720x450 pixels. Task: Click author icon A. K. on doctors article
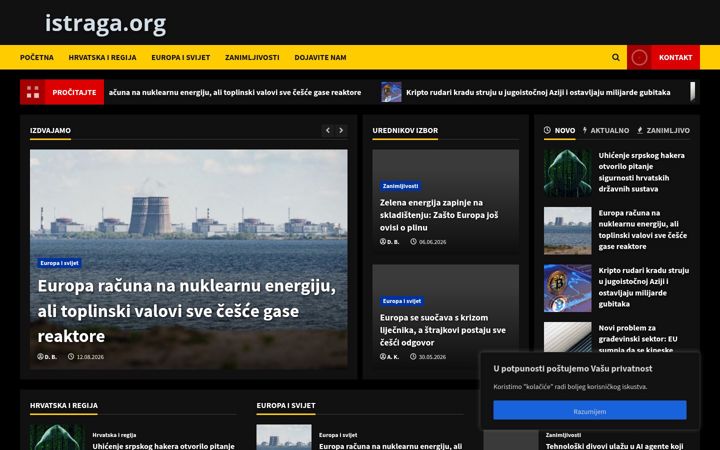[x=383, y=357]
